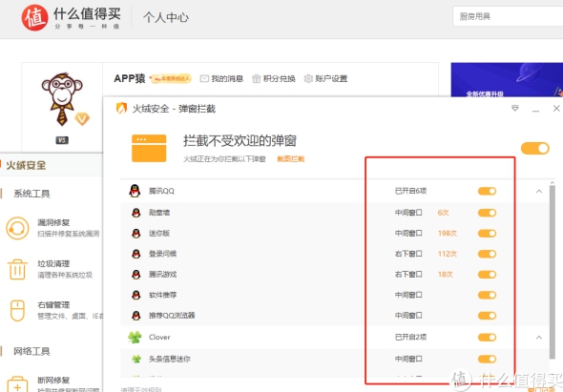Disable blocking for 迷你版 popup

tap(487, 234)
